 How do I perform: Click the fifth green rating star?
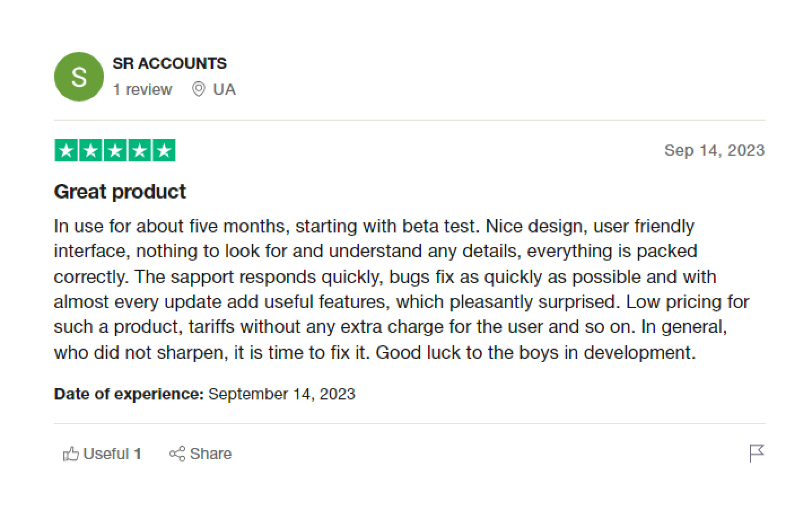(x=164, y=151)
